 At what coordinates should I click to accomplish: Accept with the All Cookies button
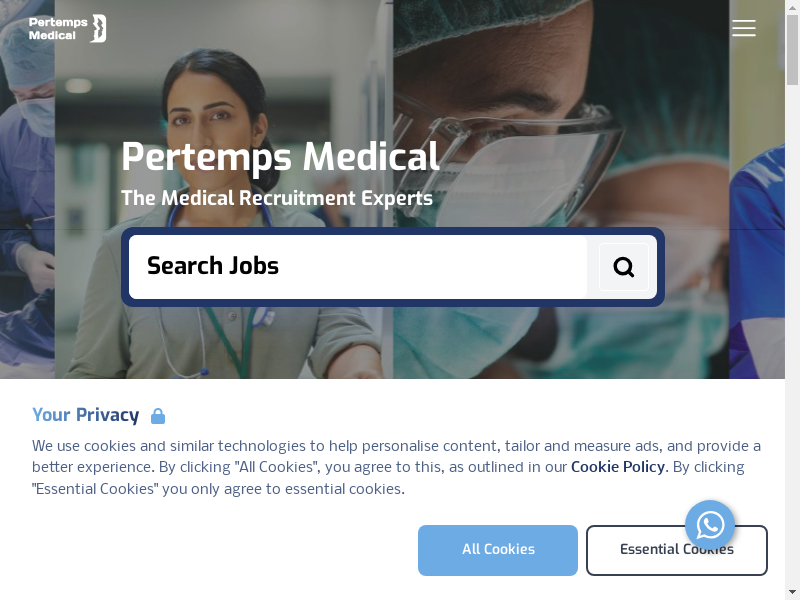click(x=498, y=550)
